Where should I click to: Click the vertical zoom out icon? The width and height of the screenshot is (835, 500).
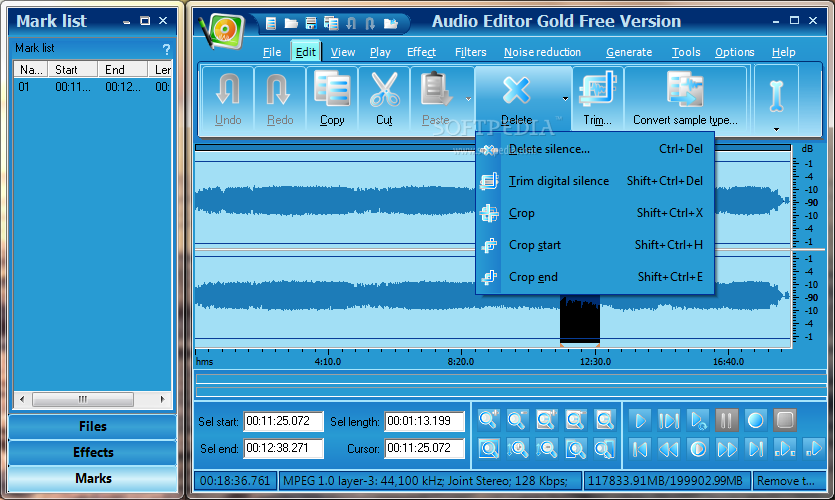pos(546,448)
